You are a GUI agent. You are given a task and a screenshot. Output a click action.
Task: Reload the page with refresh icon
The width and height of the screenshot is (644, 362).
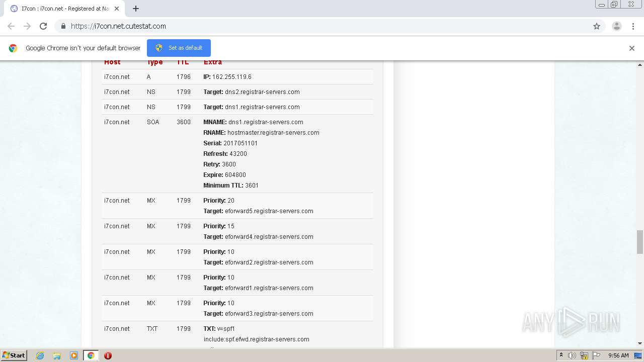(x=43, y=26)
